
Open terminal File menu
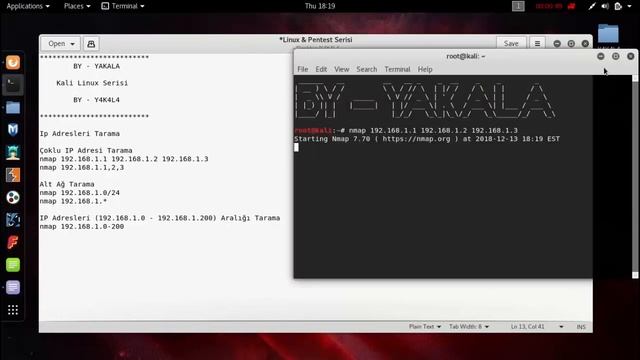pyautogui.click(x=302, y=69)
